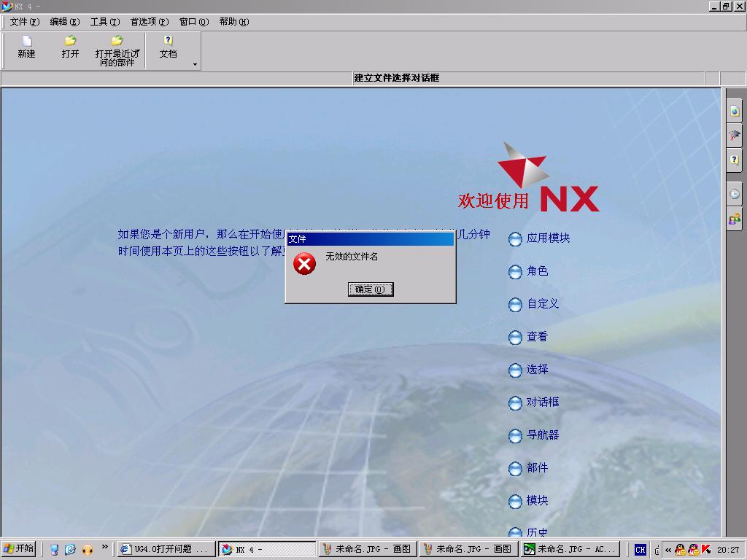This screenshot has width=747, height=560.
Task: Click the red K tray icon
Action: tap(706, 550)
